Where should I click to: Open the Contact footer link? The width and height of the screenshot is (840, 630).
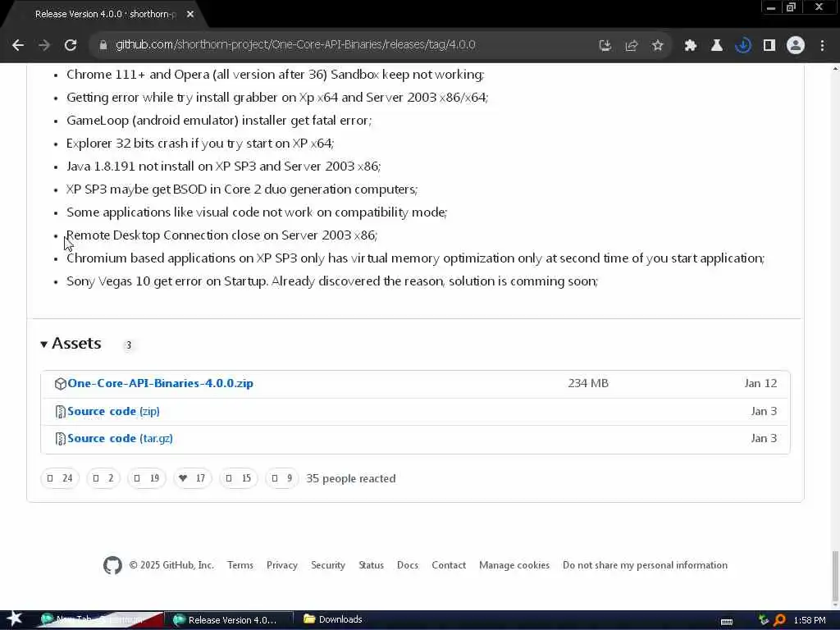click(x=449, y=565)
